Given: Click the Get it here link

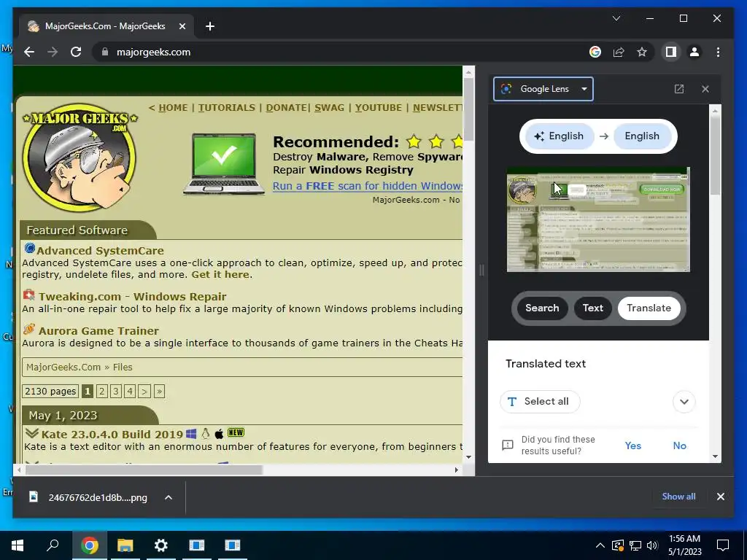Looking at the screenshot, I should click(x=220, y=275).
